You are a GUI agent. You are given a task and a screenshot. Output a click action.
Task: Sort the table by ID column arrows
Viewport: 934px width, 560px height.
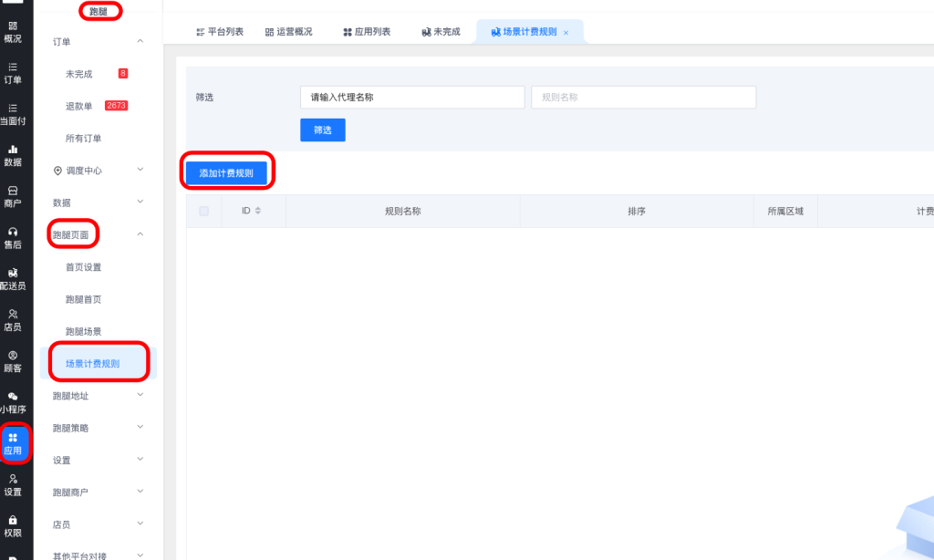[258, 211]
